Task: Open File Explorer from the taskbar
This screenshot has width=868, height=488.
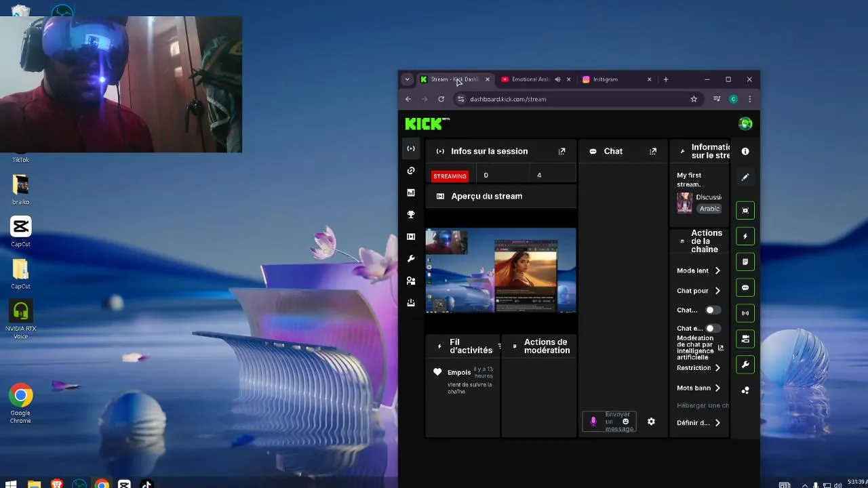Action: (x=34, y=484)
